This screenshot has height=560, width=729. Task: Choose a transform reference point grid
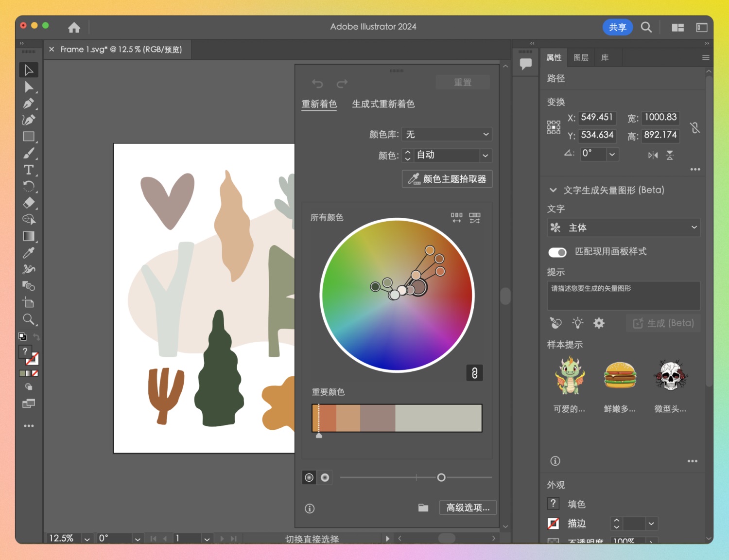(x=554, y=127)
